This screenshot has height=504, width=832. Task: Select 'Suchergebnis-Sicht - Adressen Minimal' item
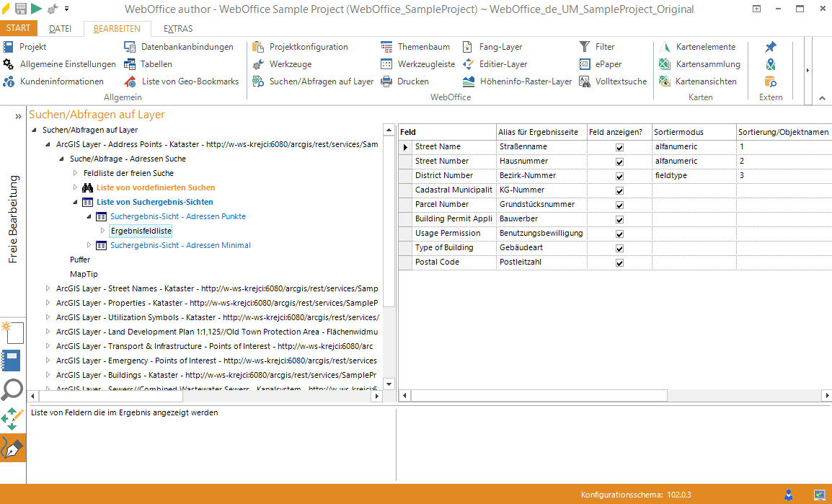pyautogui.click(x=180, y=245)
